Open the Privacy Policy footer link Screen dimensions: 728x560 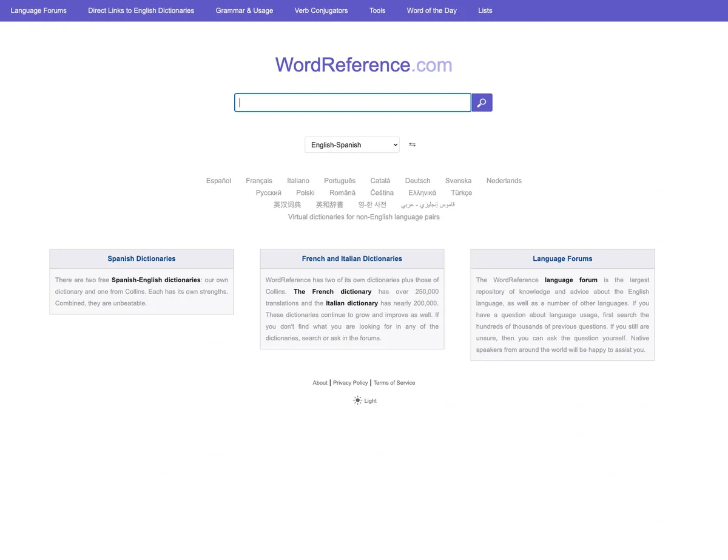[x=351, y=383]
